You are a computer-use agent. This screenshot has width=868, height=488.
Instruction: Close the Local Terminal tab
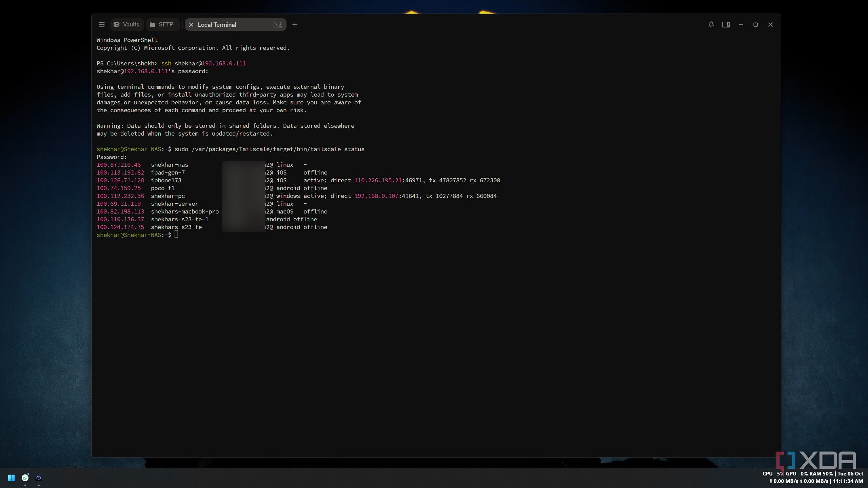(x=191, y=25)
